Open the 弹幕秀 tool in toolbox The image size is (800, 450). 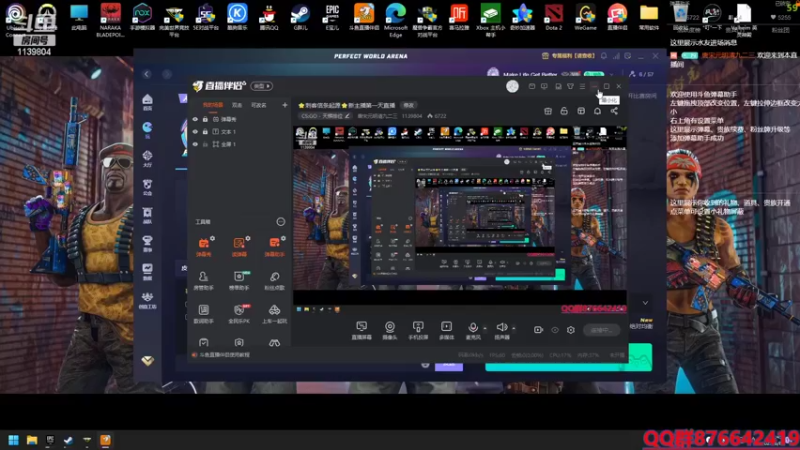point(204,246)
